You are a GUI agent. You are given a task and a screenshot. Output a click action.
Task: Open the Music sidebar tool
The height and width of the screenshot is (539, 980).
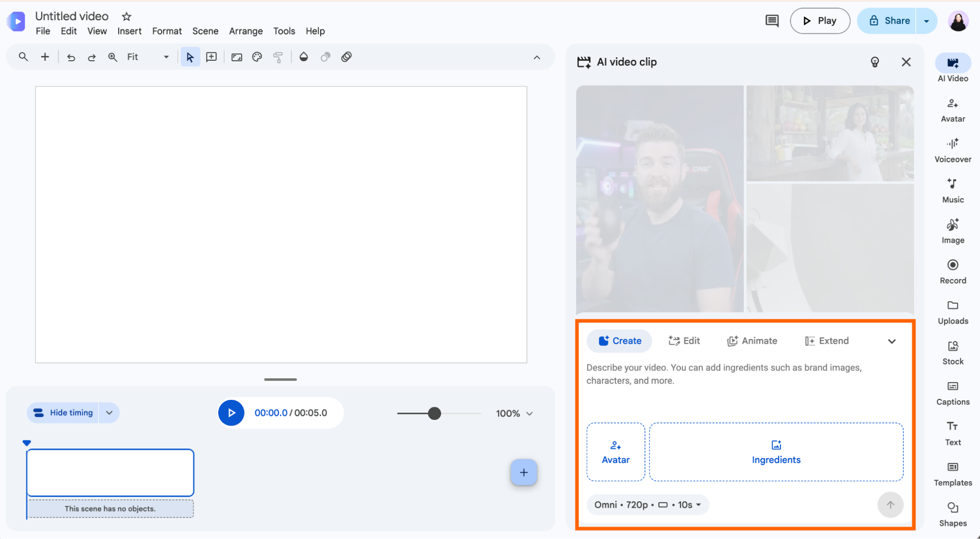953,191
